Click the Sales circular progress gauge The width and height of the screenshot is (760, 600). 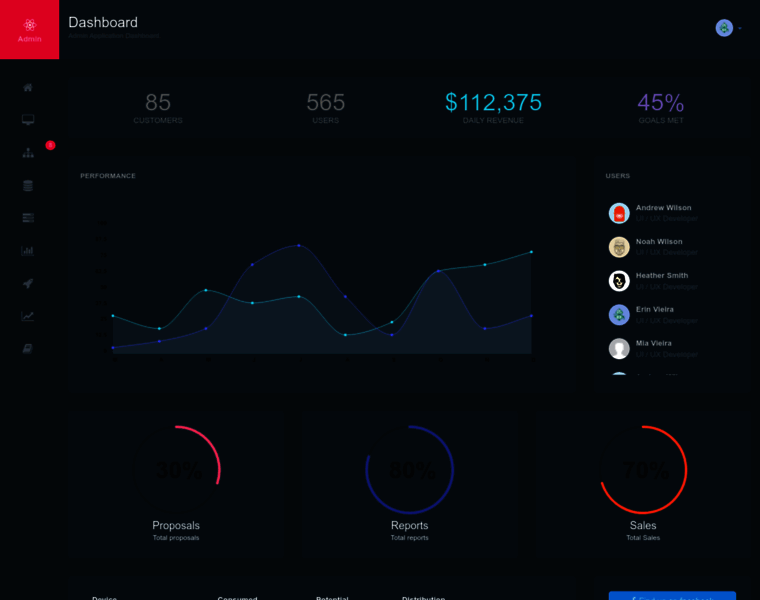tap(643, 470)
